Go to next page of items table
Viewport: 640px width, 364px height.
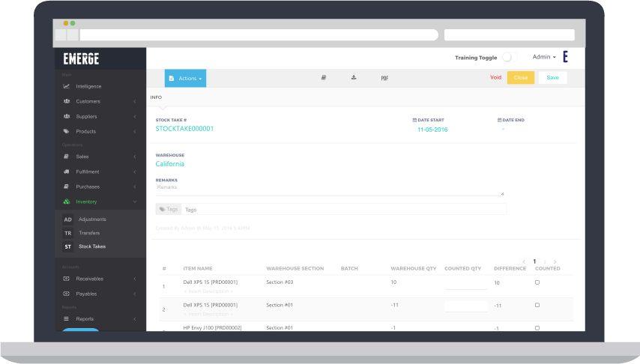tap(555, 261)
